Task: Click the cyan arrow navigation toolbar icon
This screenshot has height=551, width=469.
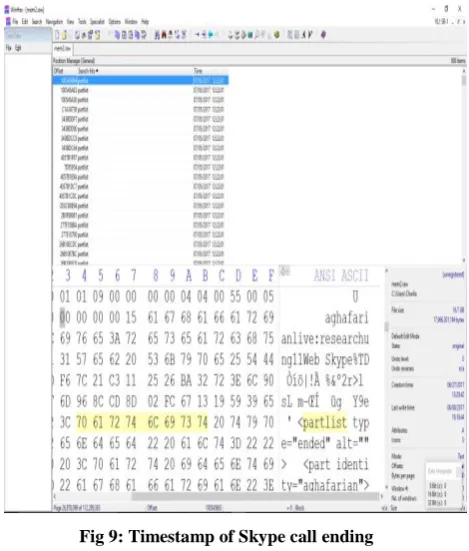Action: tap(210, 34)
